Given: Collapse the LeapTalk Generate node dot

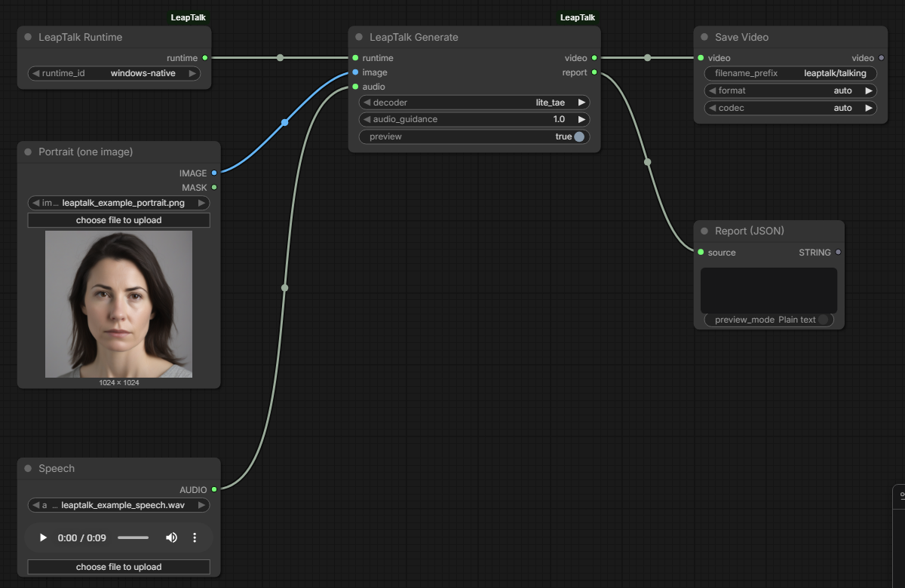Looking at the screenshot, I should 359,37.
